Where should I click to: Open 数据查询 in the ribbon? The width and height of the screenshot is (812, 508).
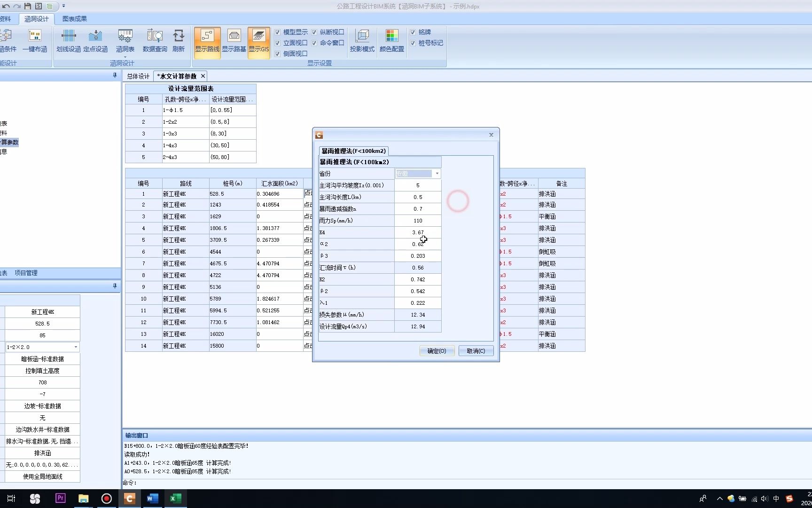[x=154, y=41]
